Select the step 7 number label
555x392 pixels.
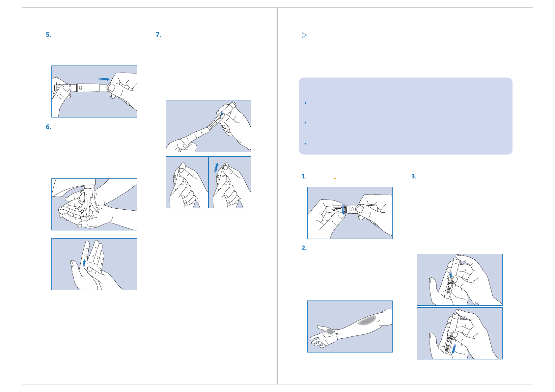pos(158,35)
